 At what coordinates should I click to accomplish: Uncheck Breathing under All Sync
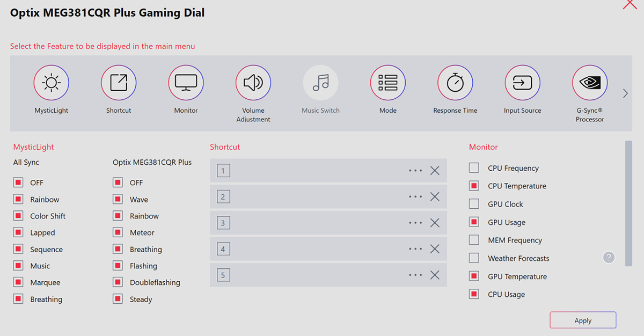point(18,299)
